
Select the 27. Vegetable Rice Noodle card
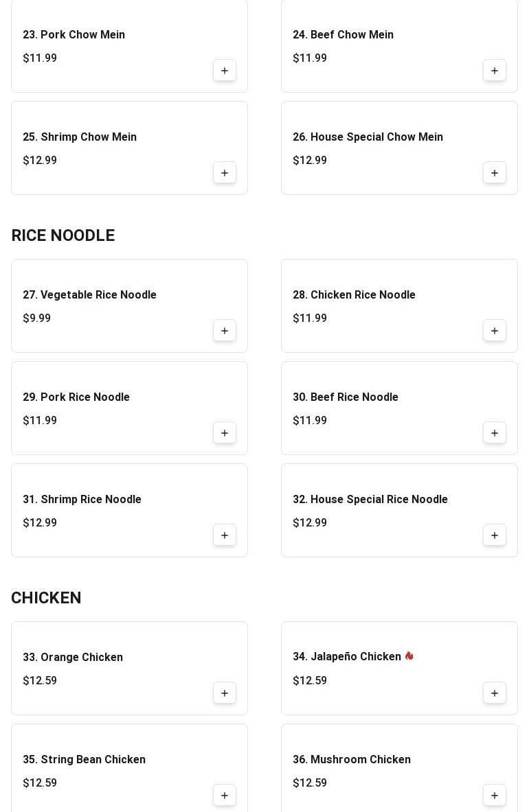click(x=130, y=305)
